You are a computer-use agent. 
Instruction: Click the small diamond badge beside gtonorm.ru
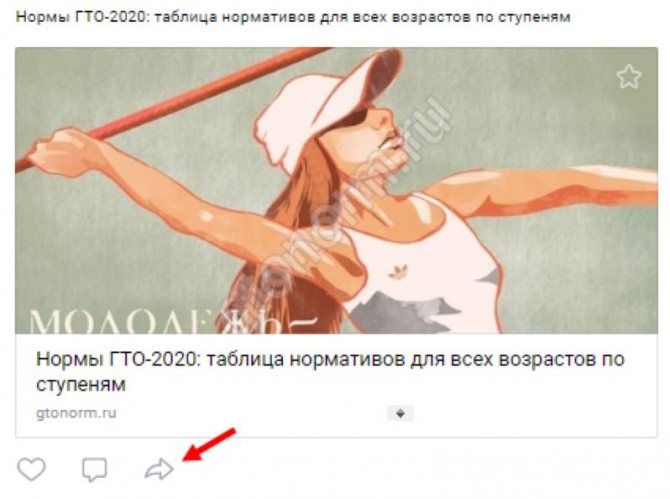tap(400, 413)
